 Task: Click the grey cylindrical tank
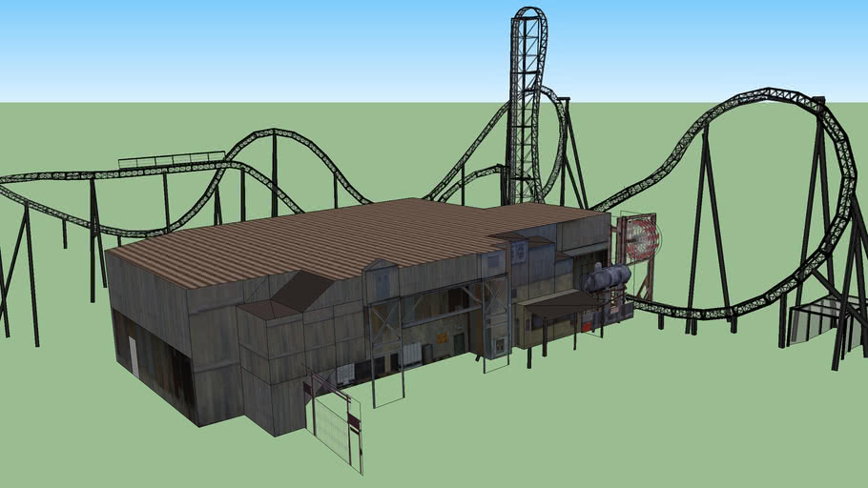point(606,277)
